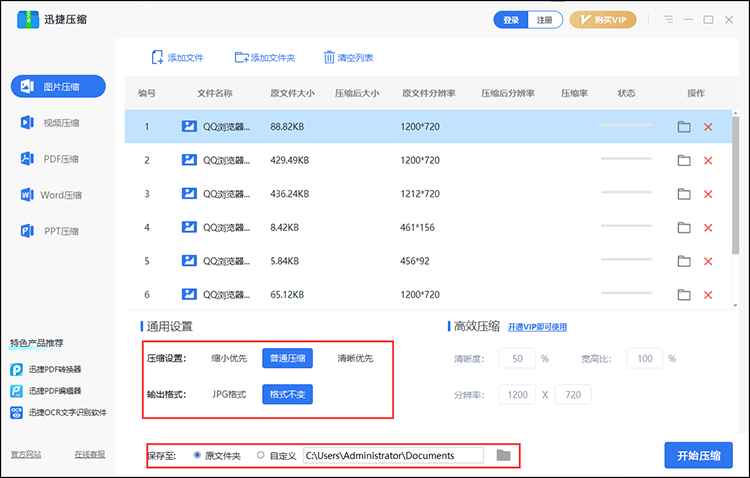This screenshot has width=750, height=478.
Task: Open the title bar menu icon
Action: 668,20
